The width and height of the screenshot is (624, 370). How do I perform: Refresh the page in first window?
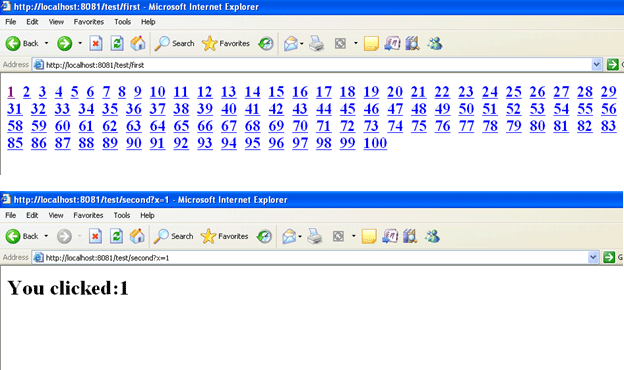point(117,43)
